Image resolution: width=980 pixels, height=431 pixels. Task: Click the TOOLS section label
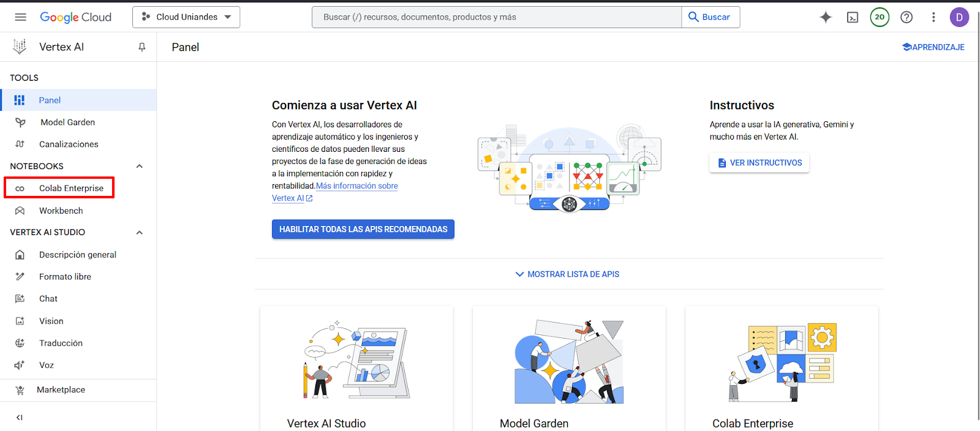pyautogui.click(x=24, y=78)
